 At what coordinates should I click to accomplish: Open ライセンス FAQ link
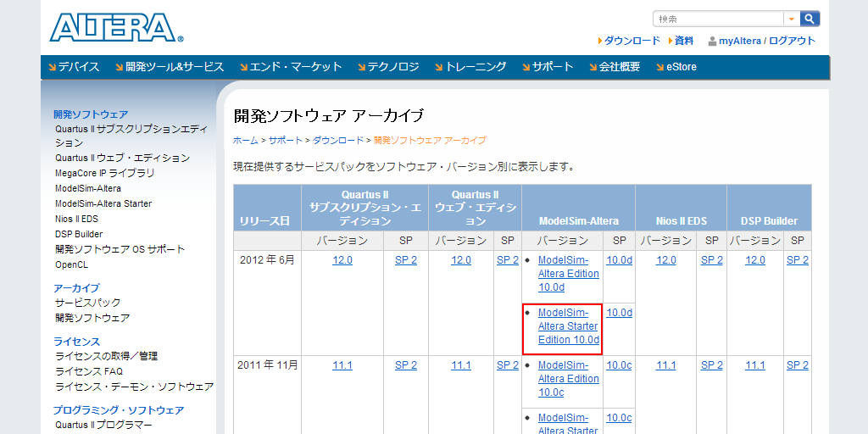(x=89, y=371)
